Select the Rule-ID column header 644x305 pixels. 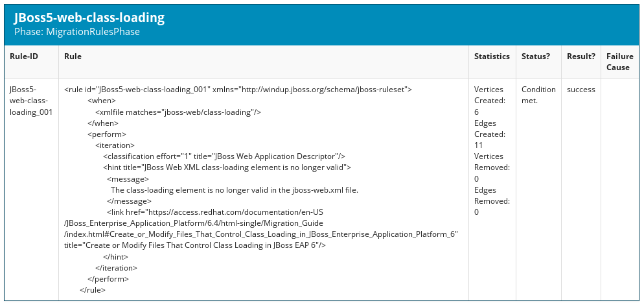coord(24,56)
